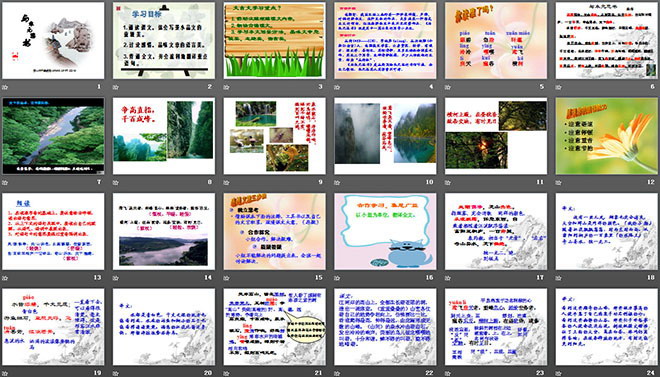Click the animation star icon beneath slide 4
This screenshot has height=377, width=660.
click(337, 87)
